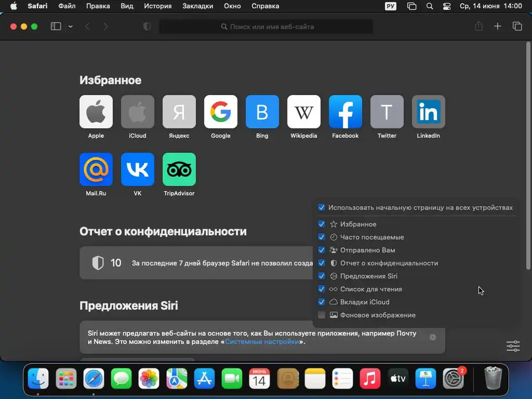The width and height of the screenshot is (532, 399).
Task: Show the tab overview
Action: click(x=517, y=26)
